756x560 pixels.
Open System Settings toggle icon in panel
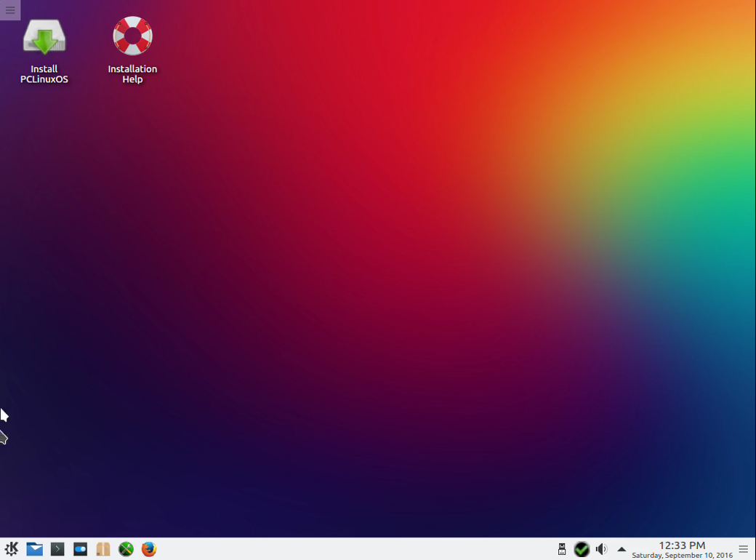click(x=80, y=549)
